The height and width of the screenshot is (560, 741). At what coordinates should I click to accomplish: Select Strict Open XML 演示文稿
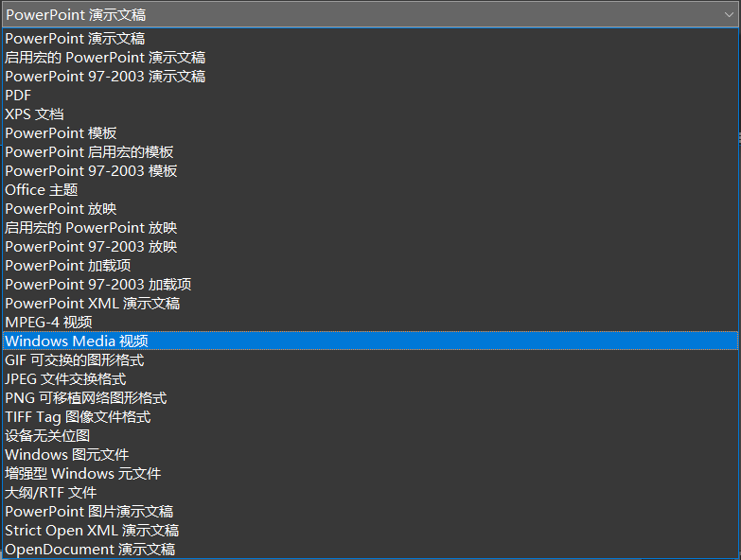[x=370, y=531]
